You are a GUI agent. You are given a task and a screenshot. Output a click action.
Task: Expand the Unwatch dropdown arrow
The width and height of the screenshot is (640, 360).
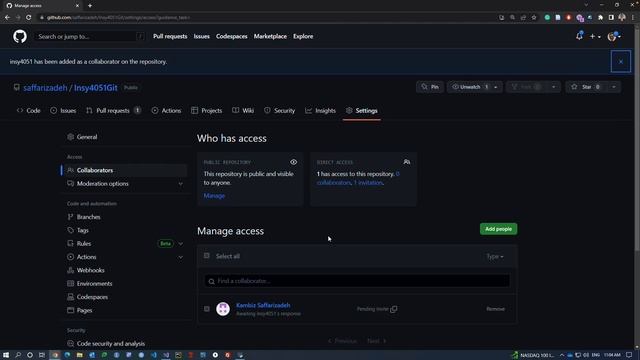[x=496, y=87]
